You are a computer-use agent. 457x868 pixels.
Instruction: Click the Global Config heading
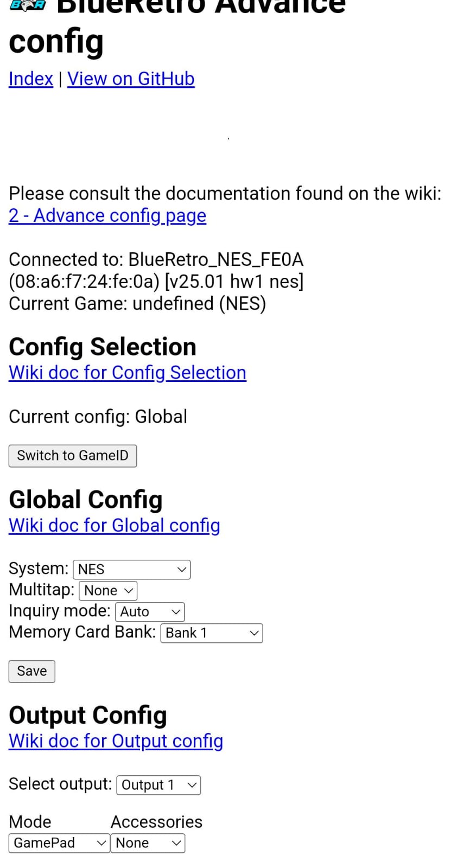click(x=86, y=500)
